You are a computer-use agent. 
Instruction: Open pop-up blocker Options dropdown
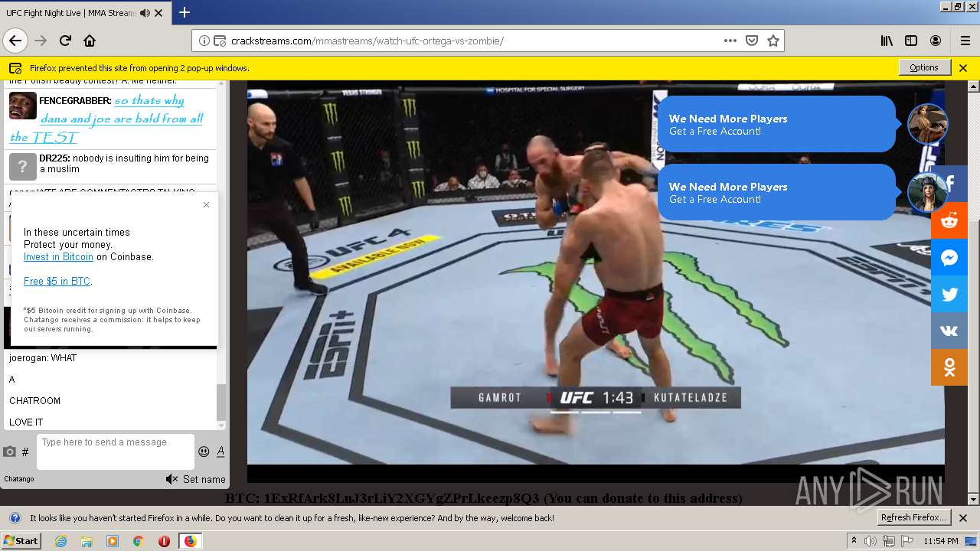click(924, 67)
